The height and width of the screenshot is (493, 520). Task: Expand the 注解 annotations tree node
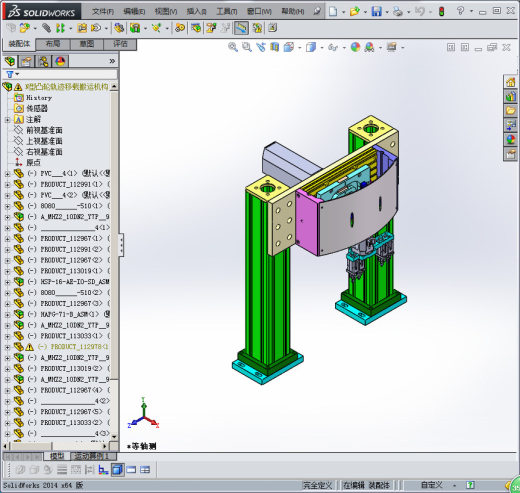pos(7,119)
